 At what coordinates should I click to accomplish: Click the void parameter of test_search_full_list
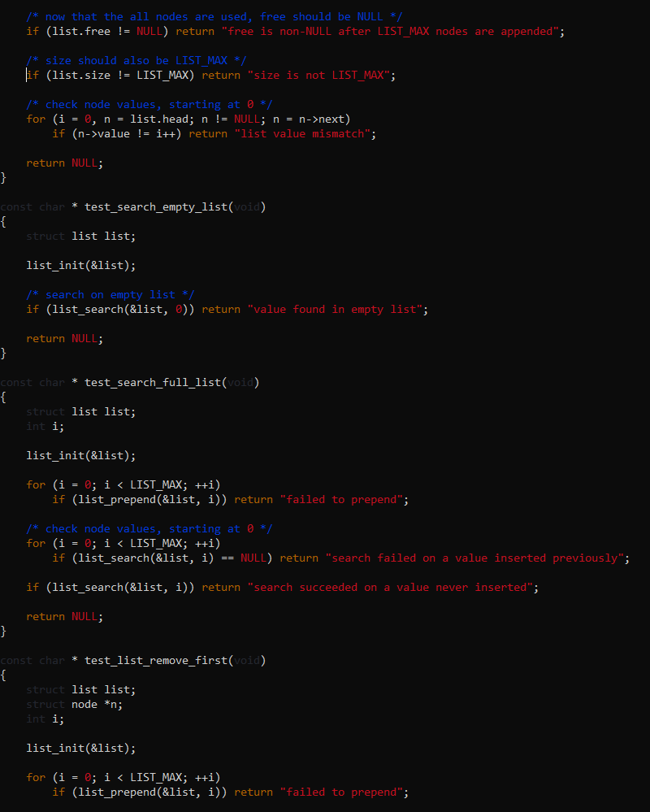tap(241, 382)
